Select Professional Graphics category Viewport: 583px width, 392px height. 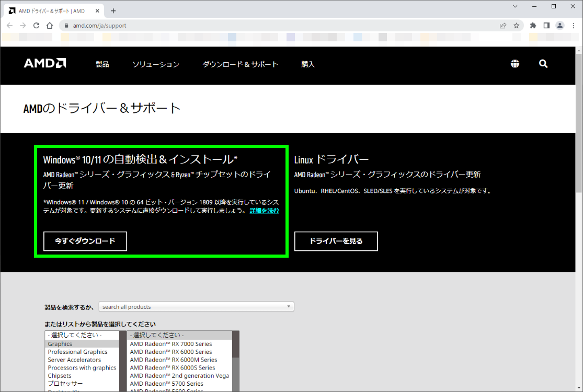point(82,352)
